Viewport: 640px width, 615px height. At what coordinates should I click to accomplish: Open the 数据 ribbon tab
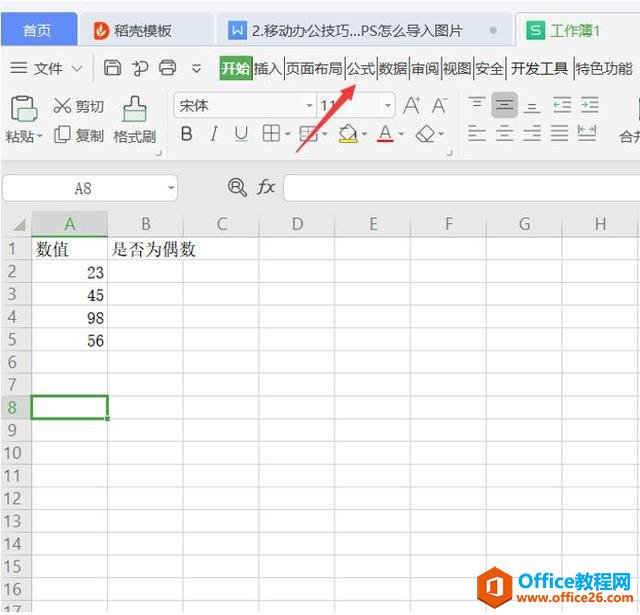(x=393, y=68)
